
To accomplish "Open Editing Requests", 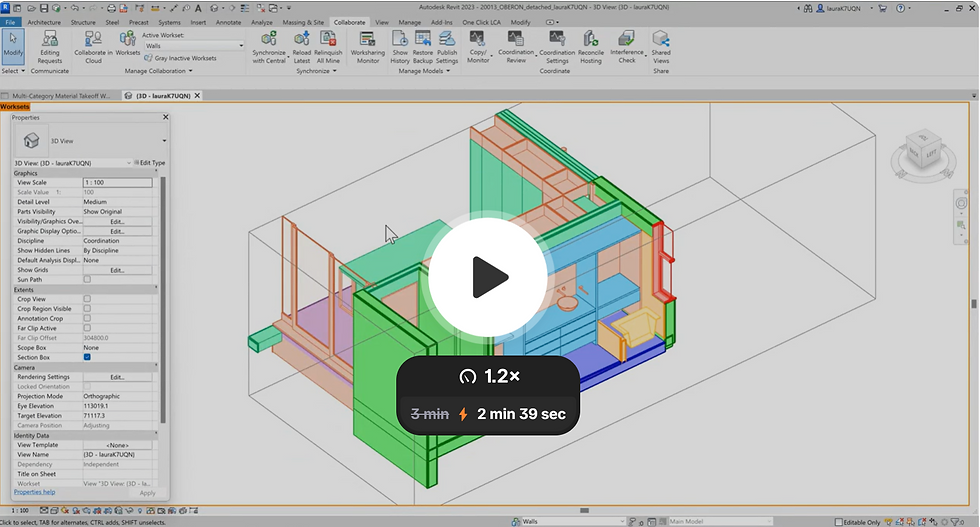I will pyautogui.click(x=49, y=48).
